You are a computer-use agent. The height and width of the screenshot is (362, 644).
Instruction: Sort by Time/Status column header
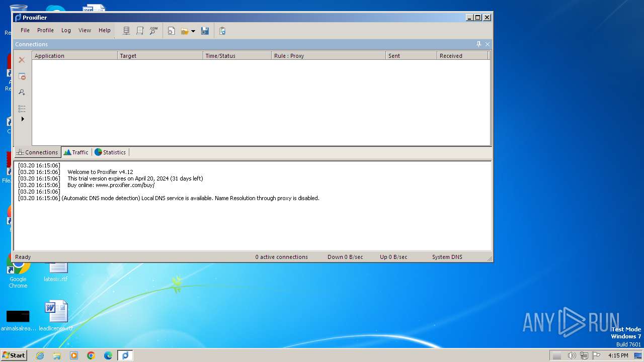(237, 56)
